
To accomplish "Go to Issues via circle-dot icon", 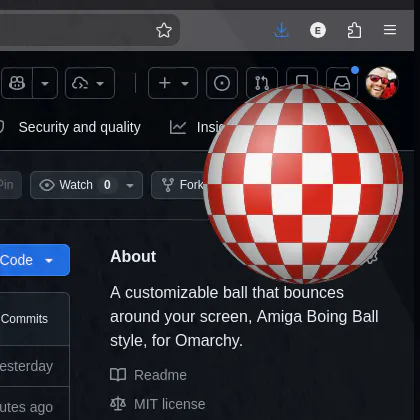I will [x=222, y=83].
